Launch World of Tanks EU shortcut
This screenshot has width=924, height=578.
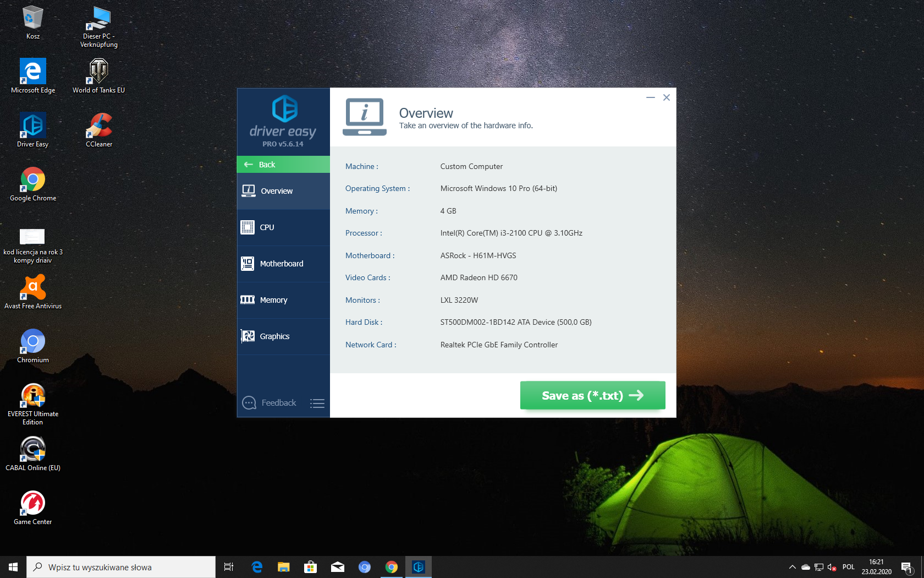[99, 76]
